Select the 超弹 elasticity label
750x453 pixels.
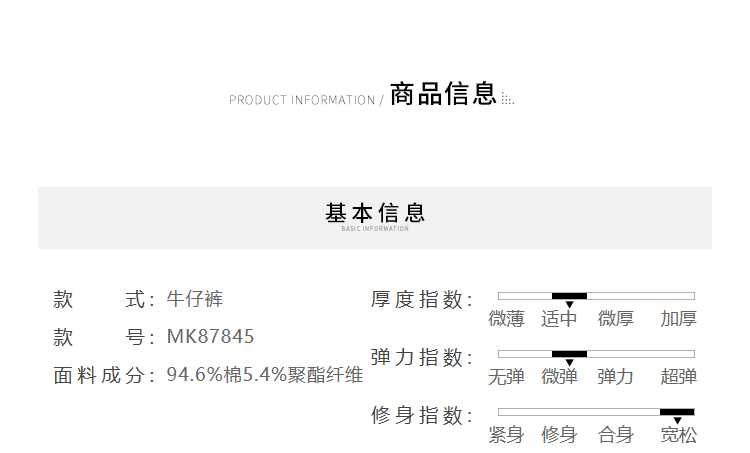click(x=679, y=376)
